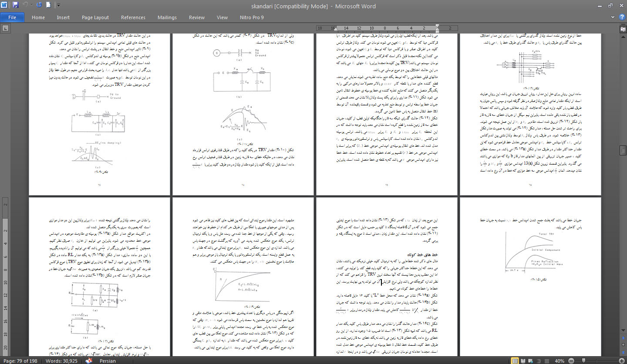Click the Words: 30,925 count in status bar

coord(62,361)
